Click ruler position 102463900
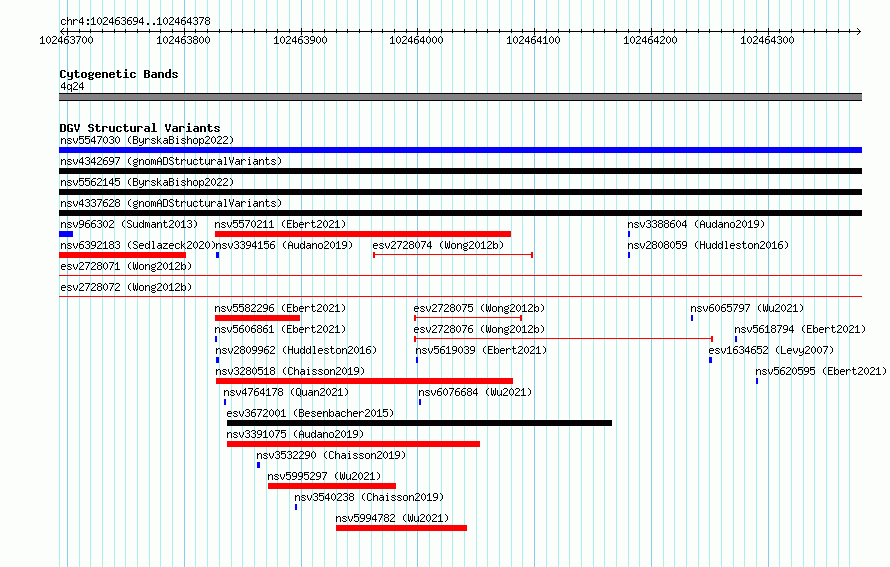Image resolution: width=890 pixels, height=567 pixels. [x=300, y=40]
